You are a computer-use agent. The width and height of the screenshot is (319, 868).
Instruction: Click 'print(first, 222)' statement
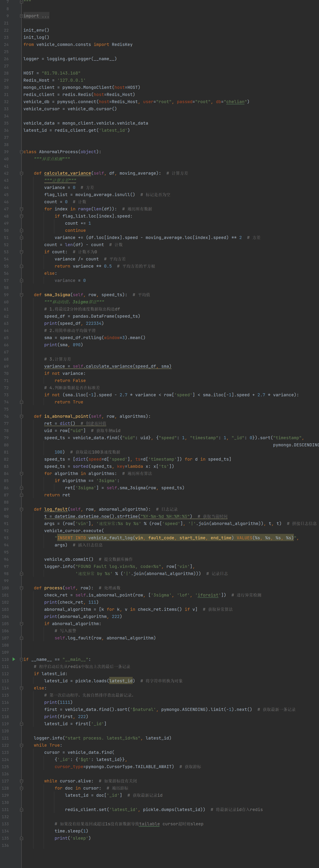coord(66,717)
